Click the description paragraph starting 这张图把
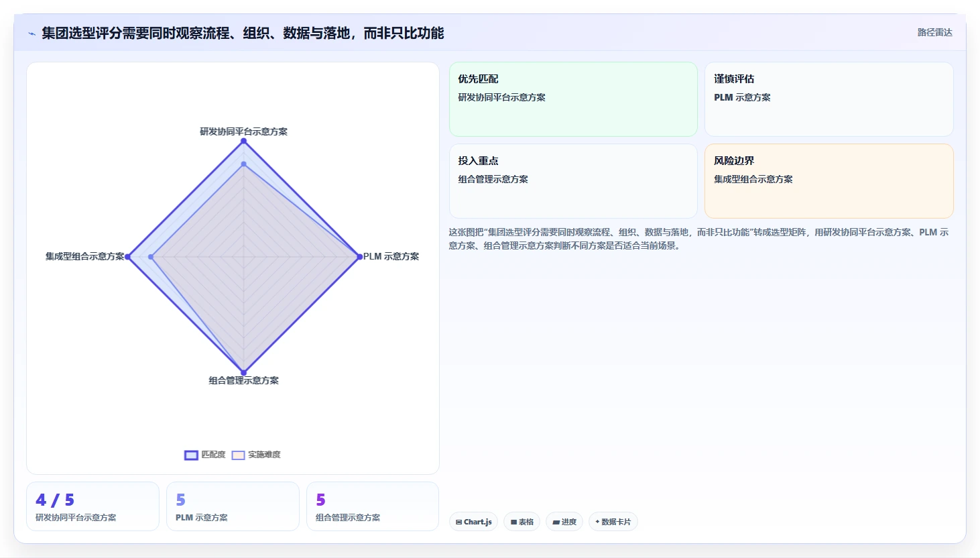Screen dimensions: 980x558 (x=698, y=239)
